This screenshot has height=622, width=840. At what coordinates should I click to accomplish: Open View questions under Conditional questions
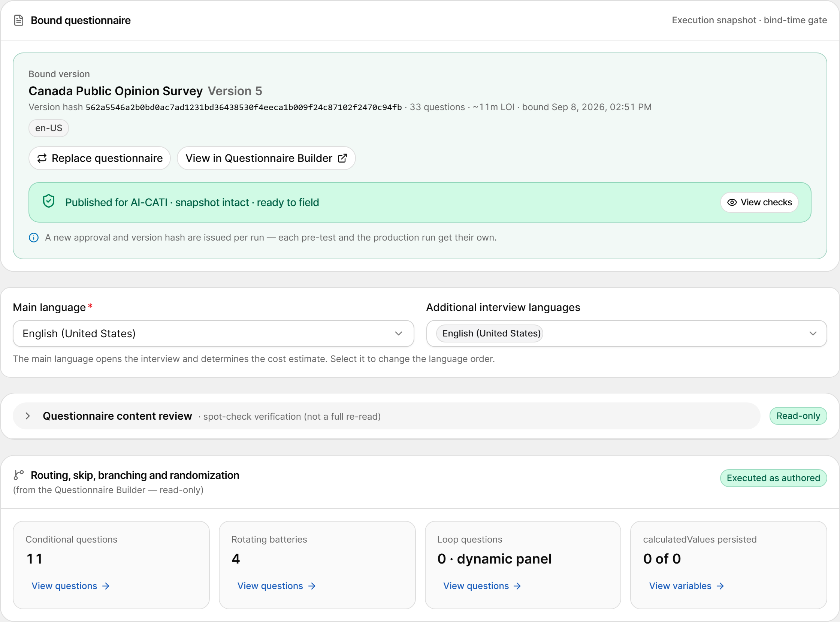(x=70, y=586)
